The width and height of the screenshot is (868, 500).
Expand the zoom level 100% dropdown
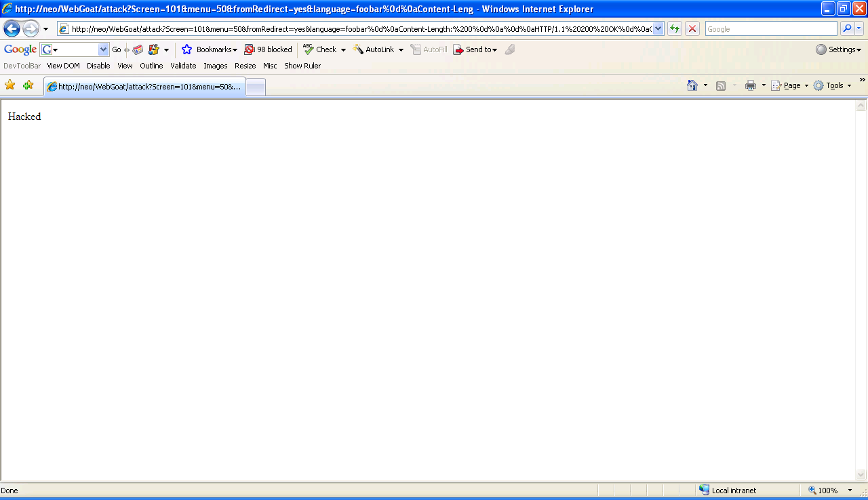(850, 491)
